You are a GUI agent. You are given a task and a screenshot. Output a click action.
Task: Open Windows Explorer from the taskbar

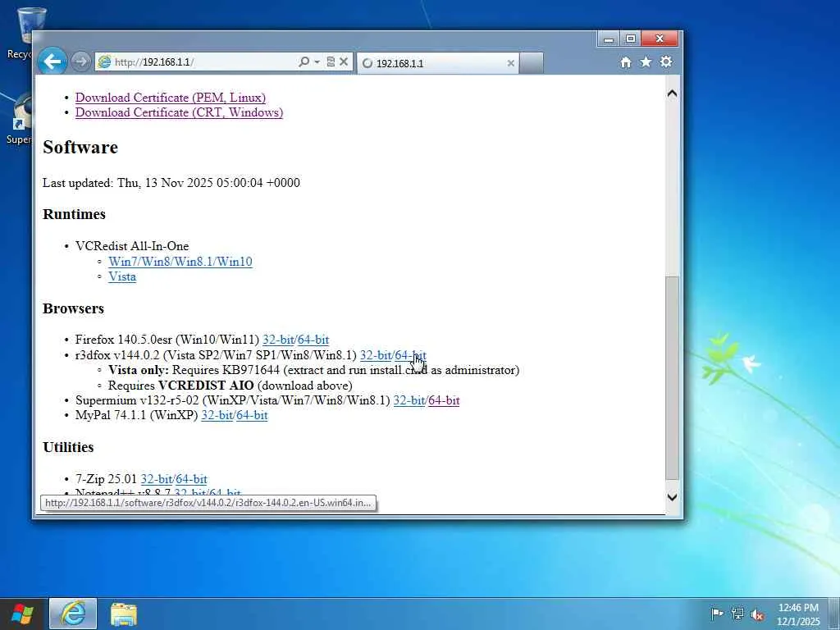[x=123, y=614]
